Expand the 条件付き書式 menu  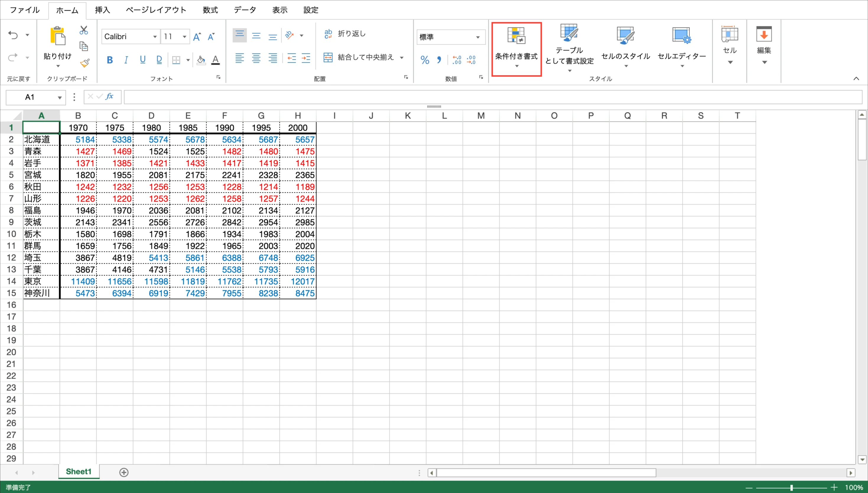tap(516, 49)
